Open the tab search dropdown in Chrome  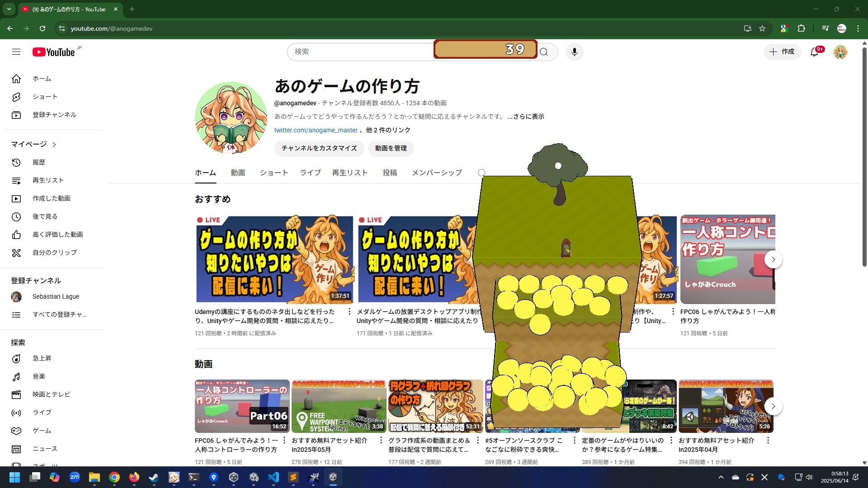point(9,9)
